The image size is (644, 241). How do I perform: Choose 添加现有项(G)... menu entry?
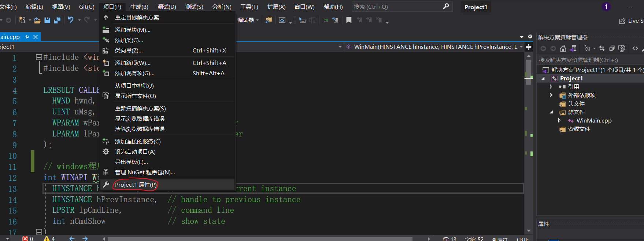pyautogui.click(x=167, y=73)
